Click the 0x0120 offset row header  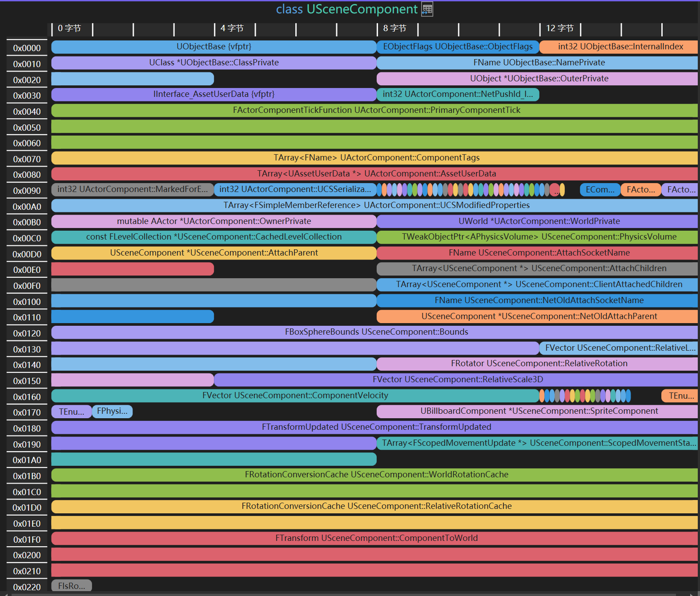click(x=27, y=333)
